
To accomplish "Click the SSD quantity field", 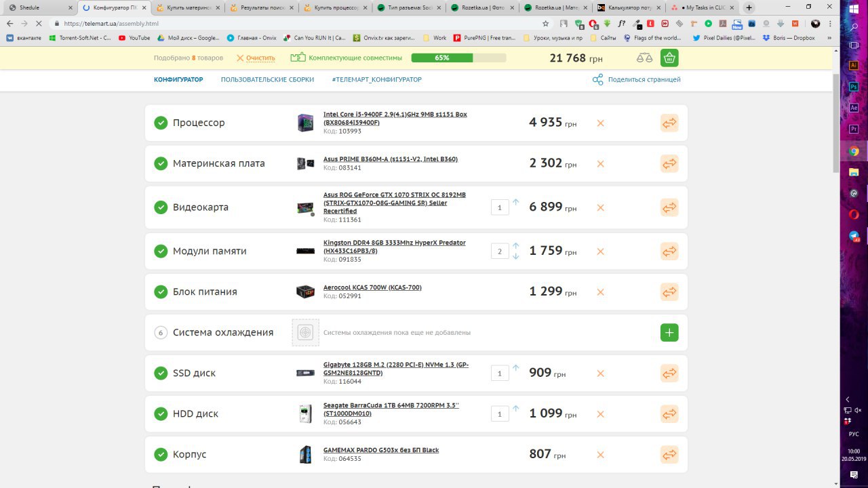I will coord(500,373).
